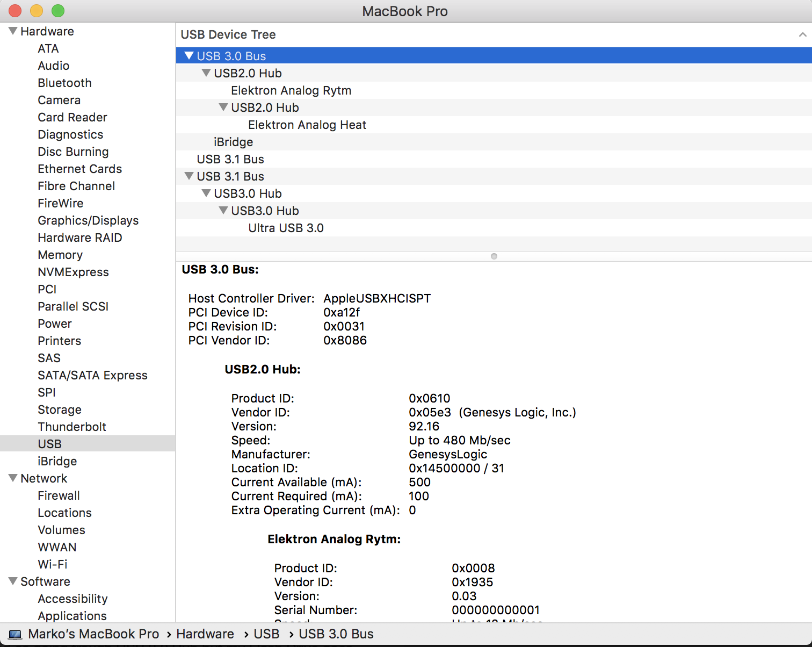Select Audio in the sidebar
Screen dimensions: 812x647
(x=54, y=66)
